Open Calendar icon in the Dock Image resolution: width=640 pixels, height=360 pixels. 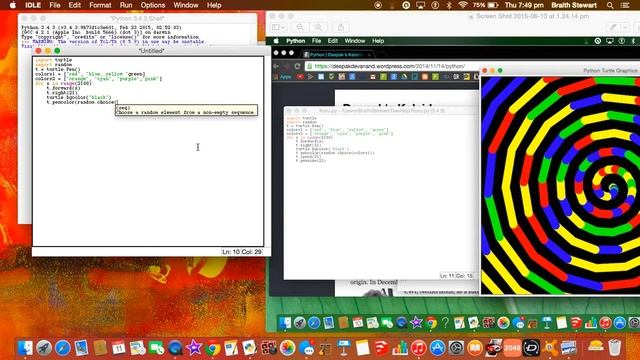(x=119, y=348)
